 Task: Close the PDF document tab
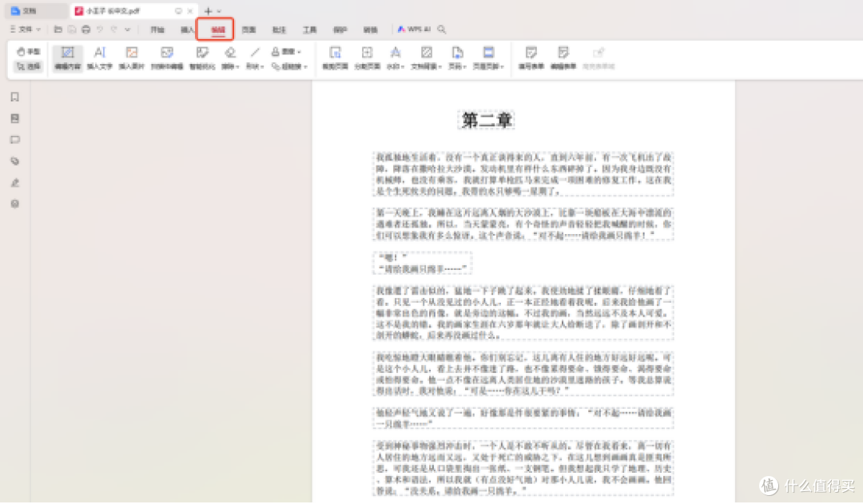190,11
